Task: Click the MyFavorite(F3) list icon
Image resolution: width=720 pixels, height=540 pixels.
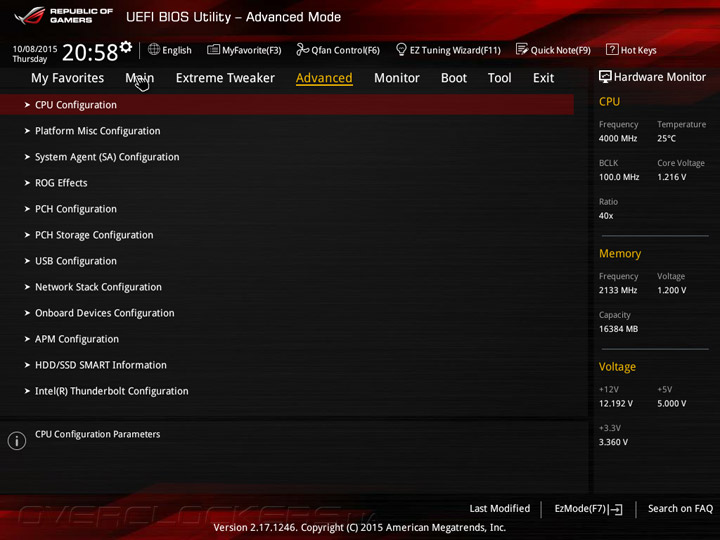Action: tap(213, 50)
